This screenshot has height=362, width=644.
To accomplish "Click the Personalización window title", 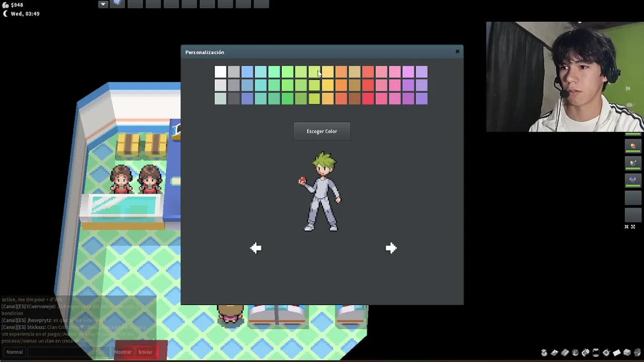I will (205, 52).
